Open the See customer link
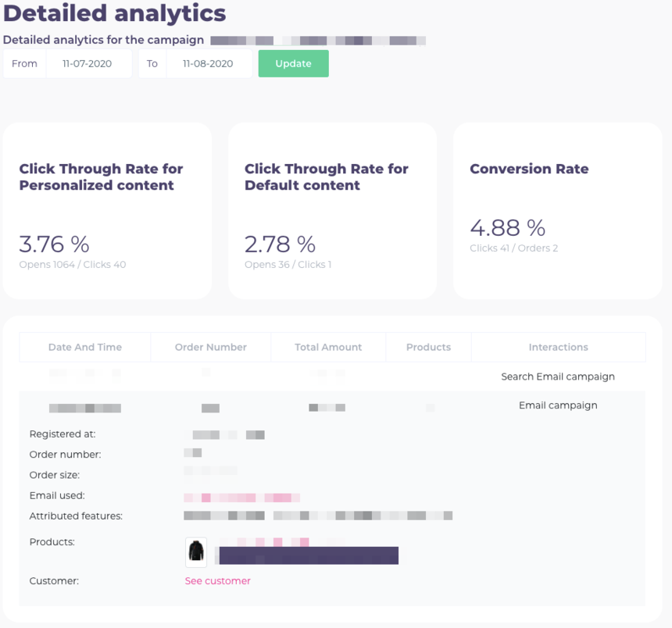Screen dimensions: 672x628 [x=217, y=581]
